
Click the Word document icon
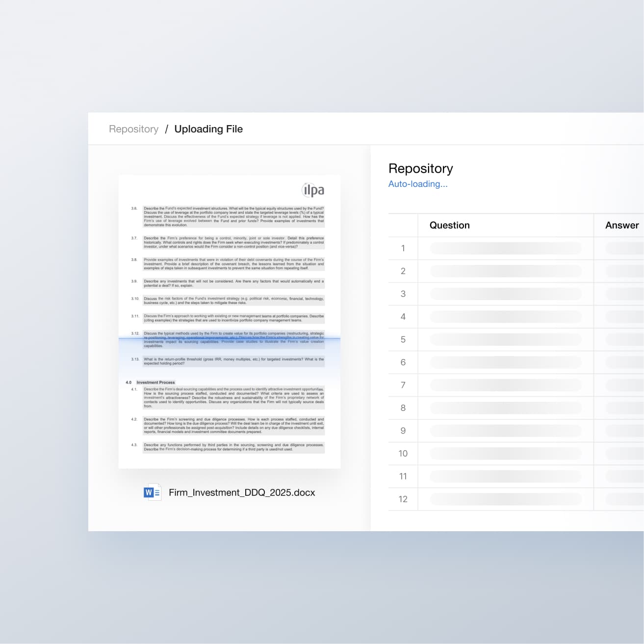click(152, 492)
